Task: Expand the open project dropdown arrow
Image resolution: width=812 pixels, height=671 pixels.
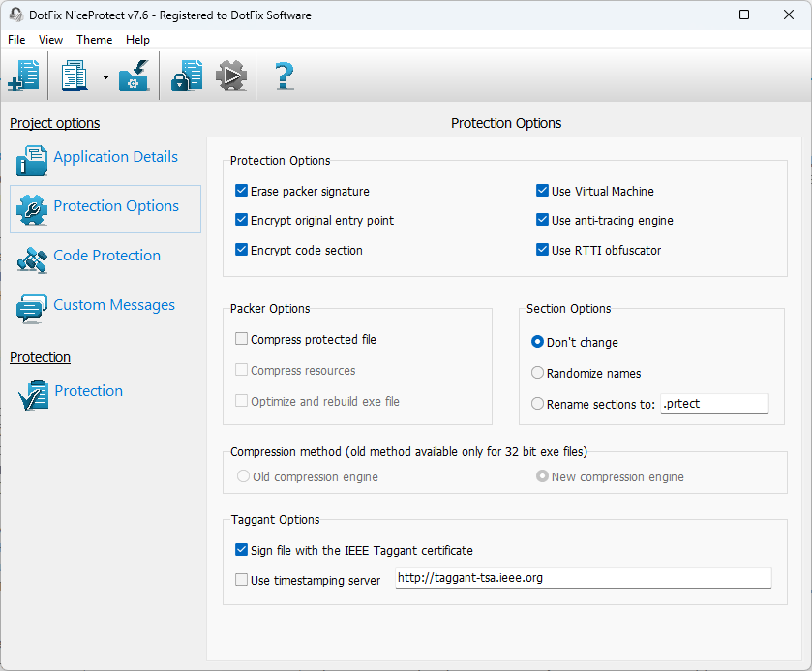Action: click(105, 76)
